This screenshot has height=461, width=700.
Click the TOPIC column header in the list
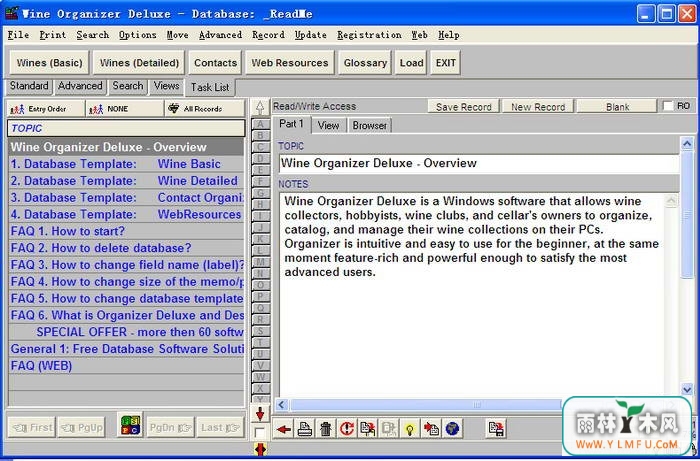point(126,128)
